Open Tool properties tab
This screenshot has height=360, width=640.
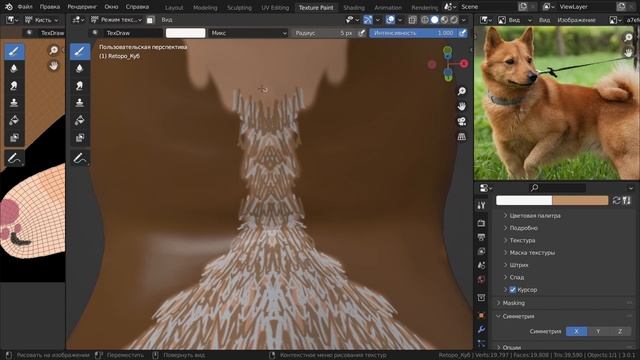pos(481,205)
